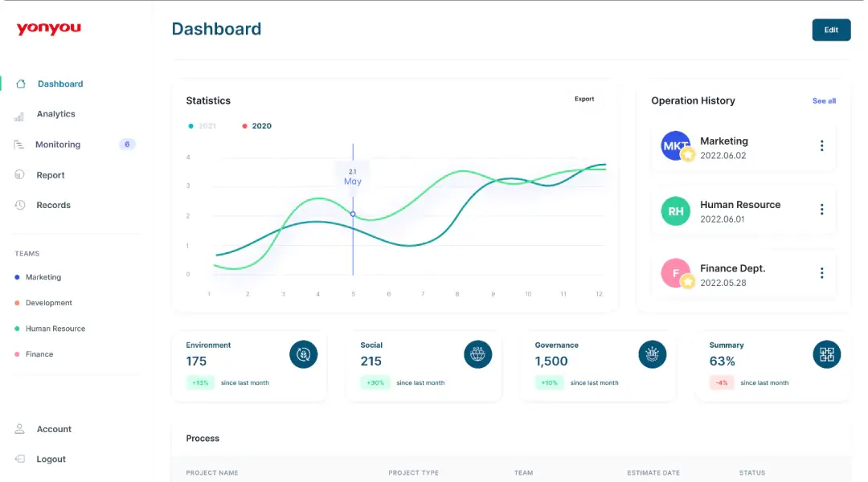
Task: Click the Governance card circular icon
Action: [652, 354]
